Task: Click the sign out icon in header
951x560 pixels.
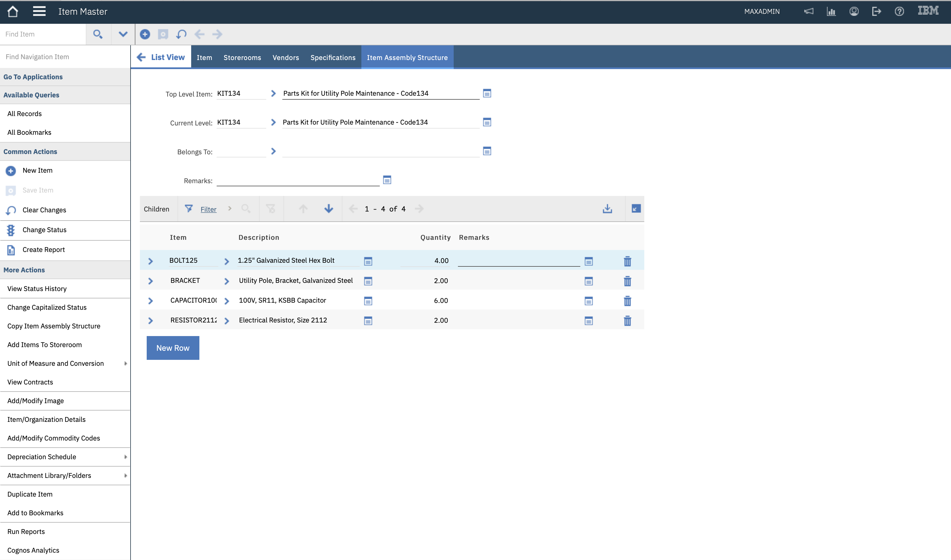Action: tap(876, 11)
